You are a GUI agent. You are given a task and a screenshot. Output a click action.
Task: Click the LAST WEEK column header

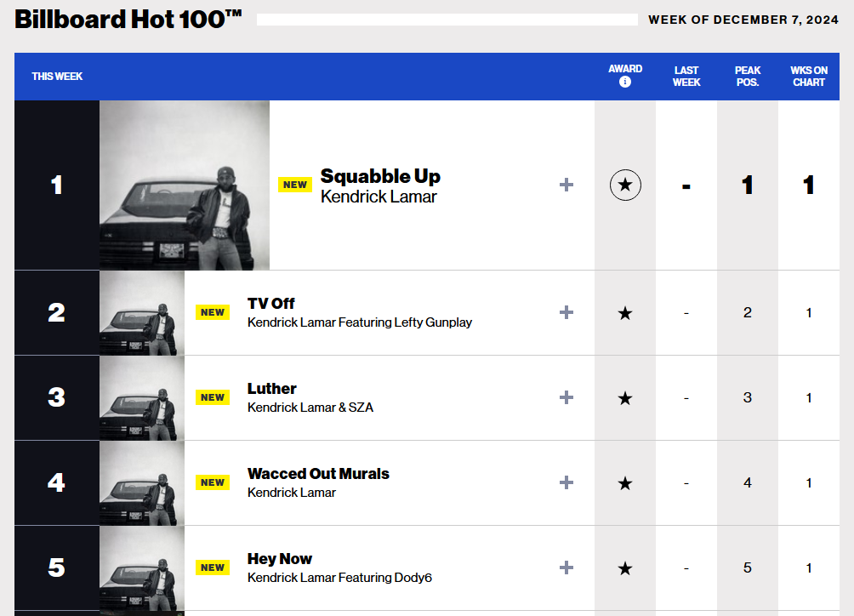click(686, 77)
